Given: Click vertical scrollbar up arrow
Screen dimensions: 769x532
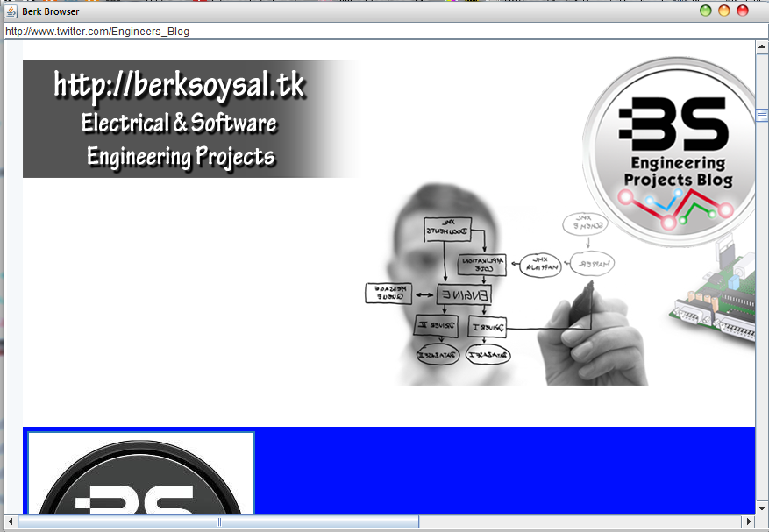Looking at the screenshot, I should tap(761, 47).
